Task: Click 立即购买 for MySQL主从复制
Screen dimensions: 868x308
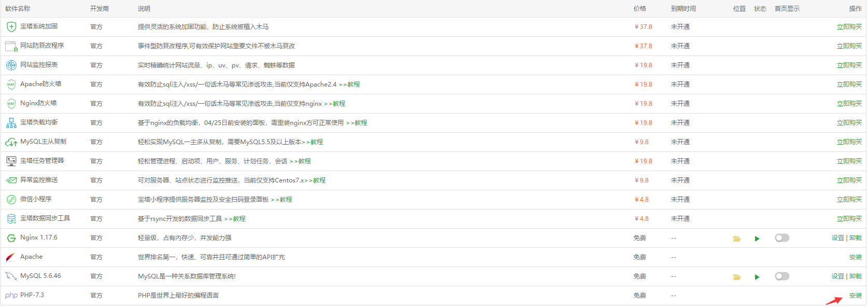Action: (849, 142)
